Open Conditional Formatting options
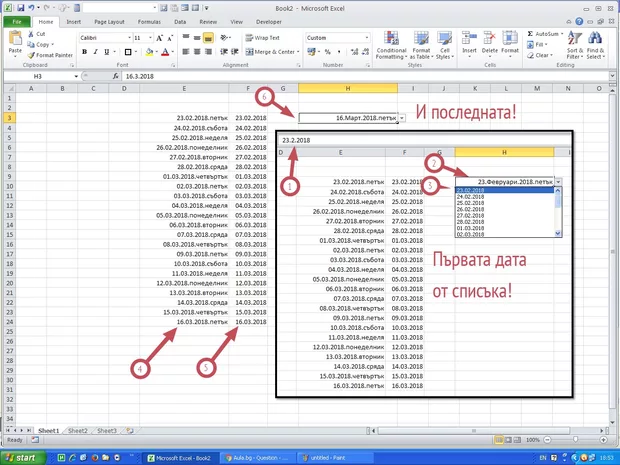This screenshot has height=465, width=620. click(x=391, y=44)
